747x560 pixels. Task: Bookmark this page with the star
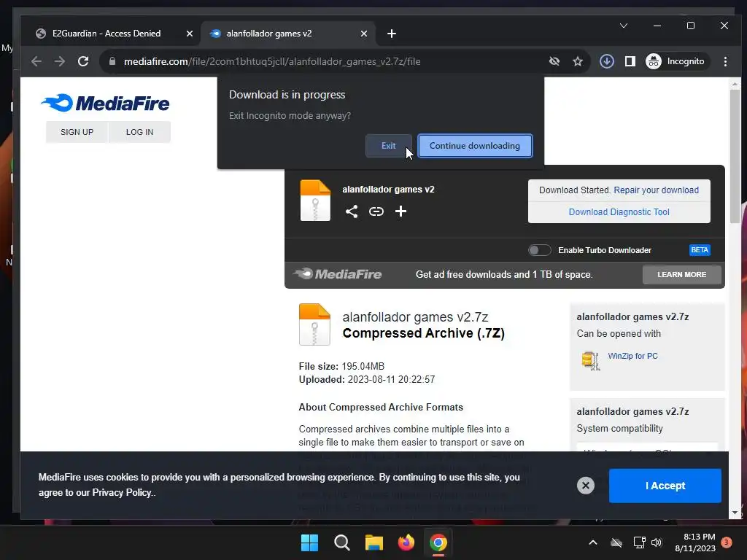click(578, 61)
